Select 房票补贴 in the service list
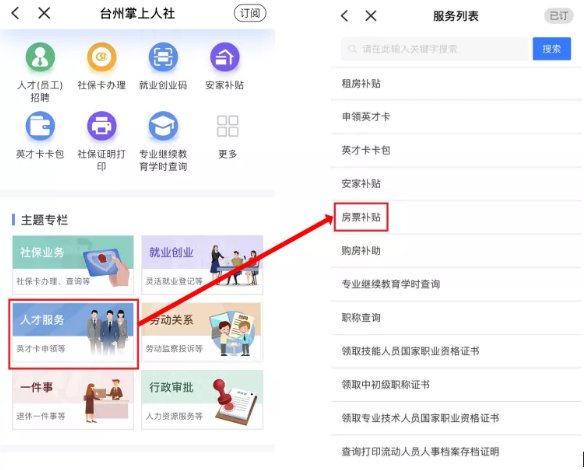Viewport: 584px width, 470px height. tap(361, 217)
